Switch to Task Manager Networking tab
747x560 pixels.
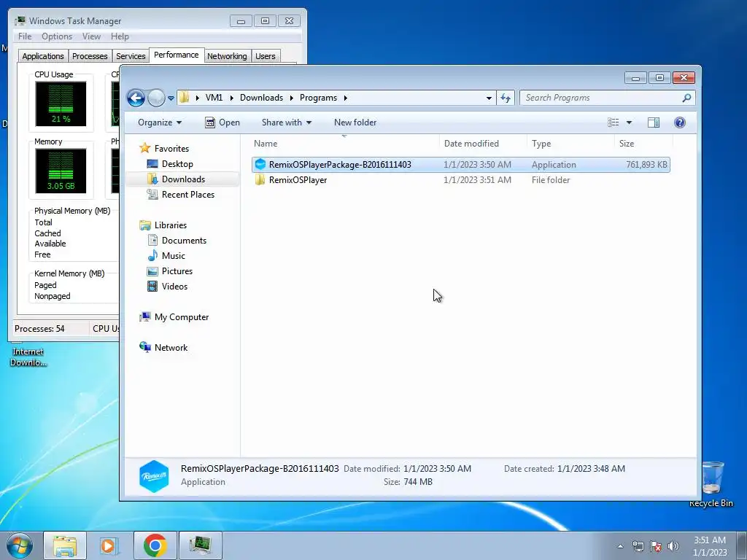227,56
